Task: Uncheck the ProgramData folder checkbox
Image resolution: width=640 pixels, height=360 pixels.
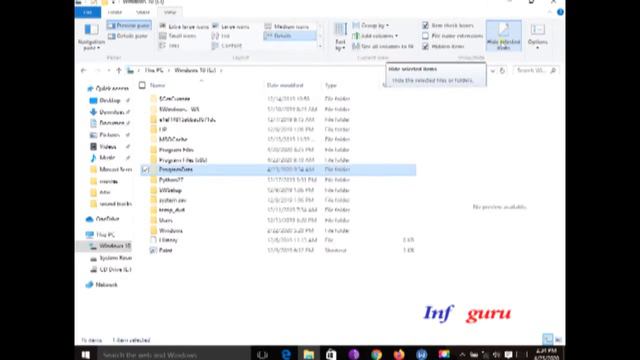Action: (145, 170)
